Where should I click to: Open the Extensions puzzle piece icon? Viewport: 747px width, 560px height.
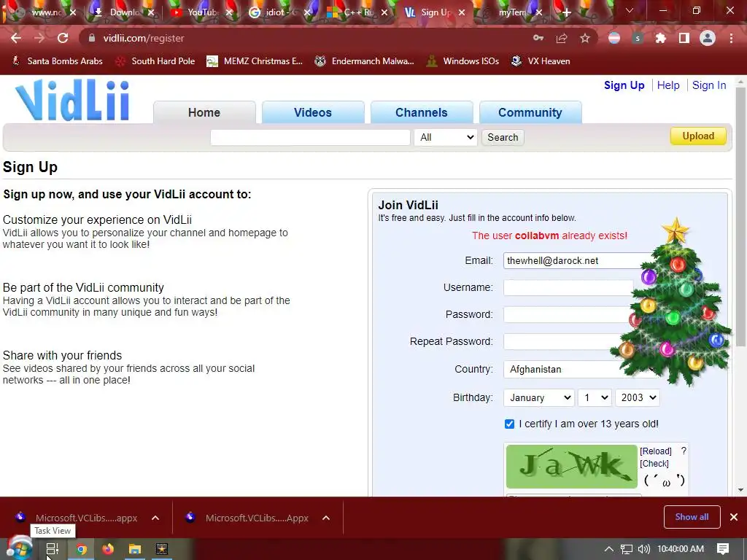click(x=661, y=38)
